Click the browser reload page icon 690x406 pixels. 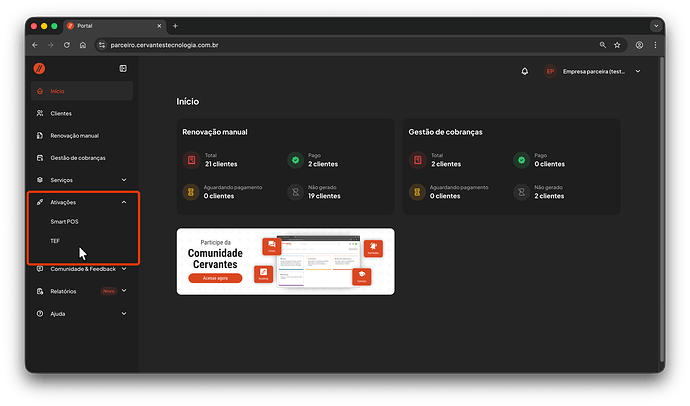pos(67,45)
